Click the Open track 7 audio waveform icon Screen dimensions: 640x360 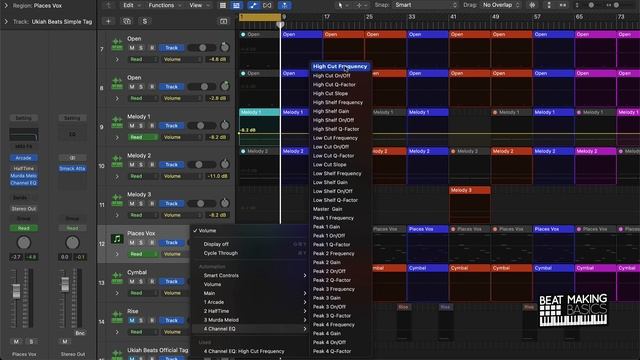click(117, 44)
